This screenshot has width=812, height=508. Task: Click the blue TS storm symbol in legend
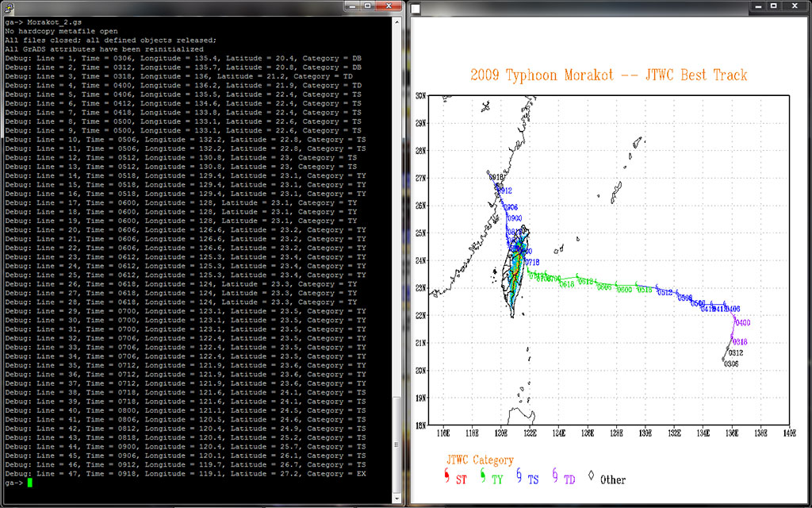tap(519, 476)
